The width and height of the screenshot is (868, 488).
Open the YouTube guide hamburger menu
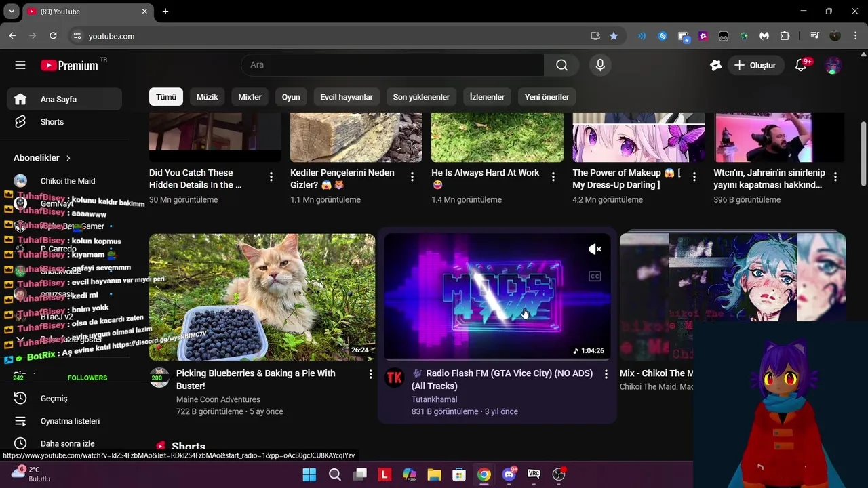tap(20, 65)
